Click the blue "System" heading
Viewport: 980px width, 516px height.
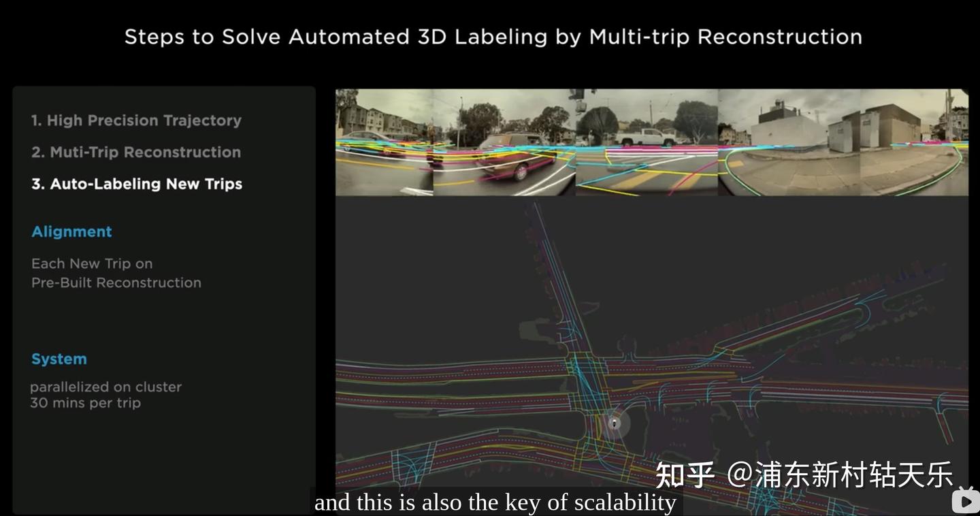(x=59, y=359)
